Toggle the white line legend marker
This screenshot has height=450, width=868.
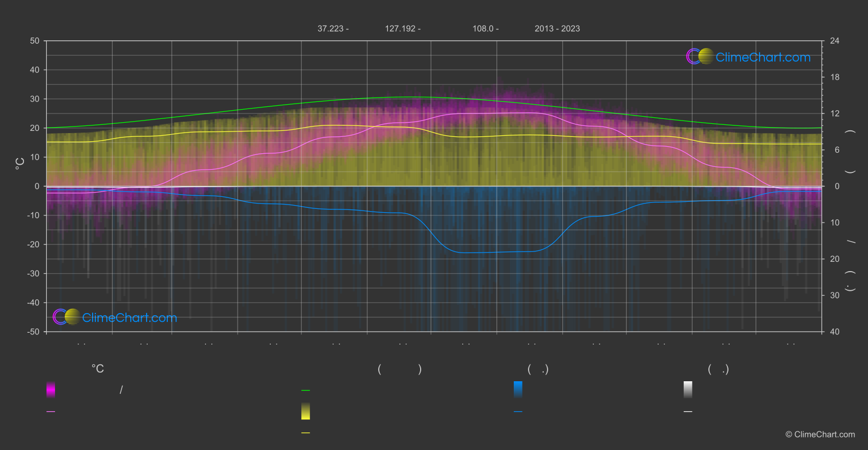pos(688,412)
